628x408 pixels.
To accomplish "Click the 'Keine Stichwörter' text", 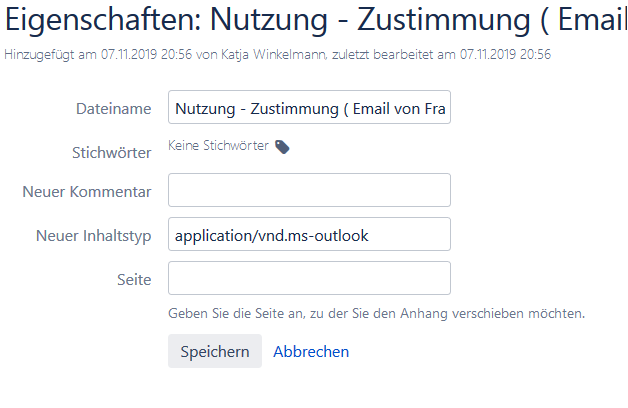I will (x=218, y=145).
